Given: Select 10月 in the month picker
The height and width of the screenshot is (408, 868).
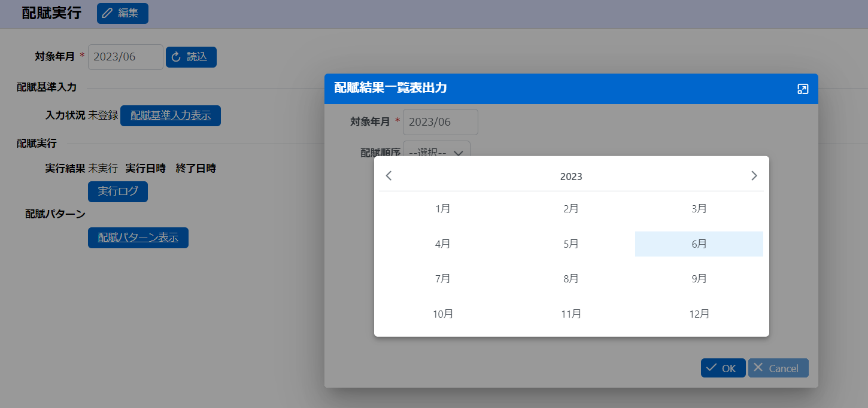Looking at the screenshot, I should (x=443, y=314).
